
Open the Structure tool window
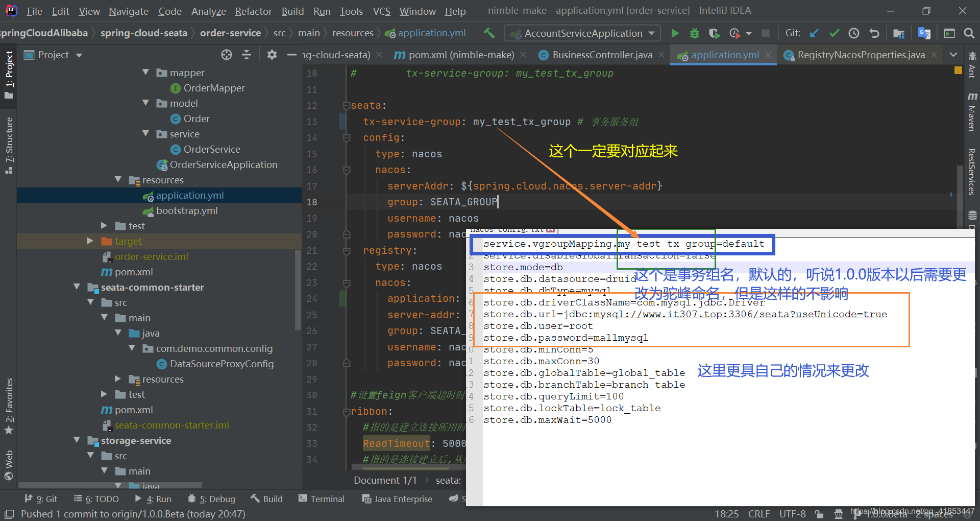[x=9, y=146]
